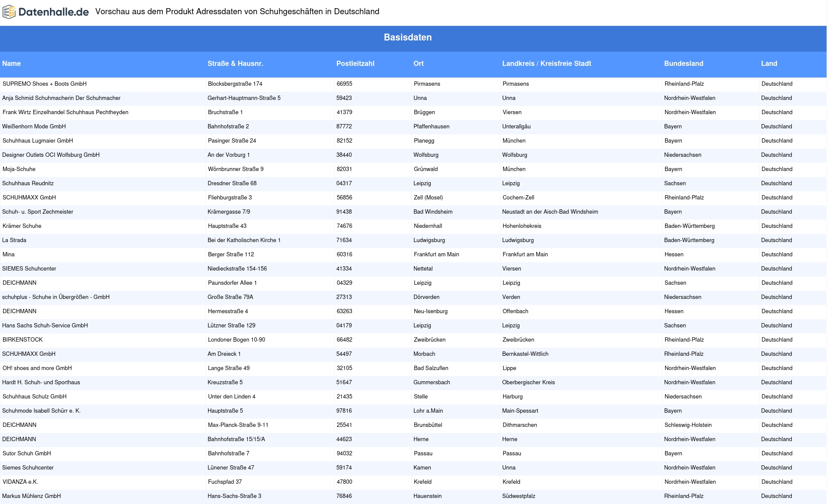Click the Straße & Hausnr. column header
Viewport: 827px width, 504px height.
(x=235, y=63)
